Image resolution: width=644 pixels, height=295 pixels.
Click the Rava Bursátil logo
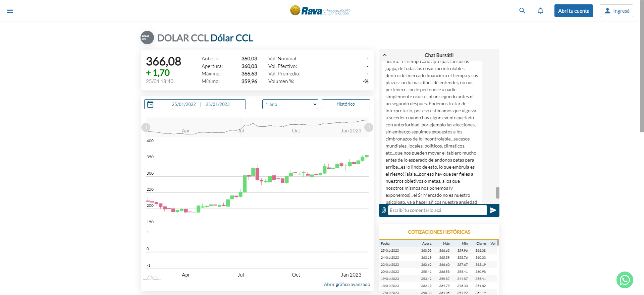tap(320, 11)
